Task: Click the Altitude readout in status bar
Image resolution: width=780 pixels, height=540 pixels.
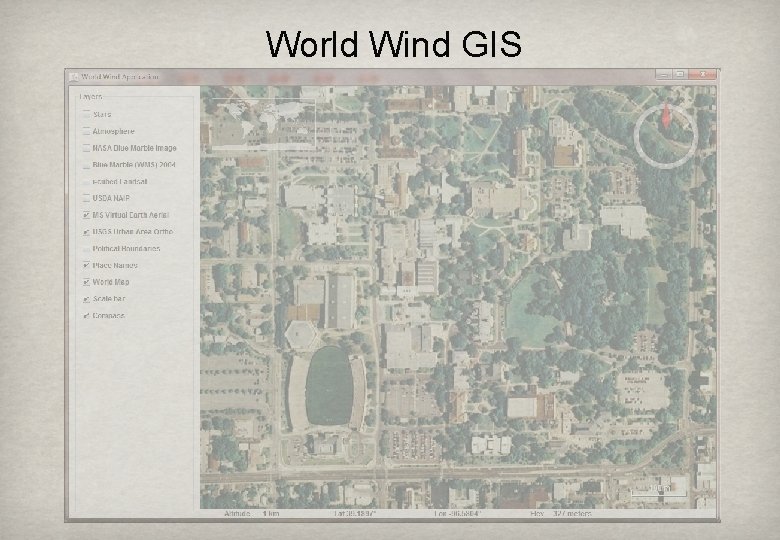Action: 251,514
